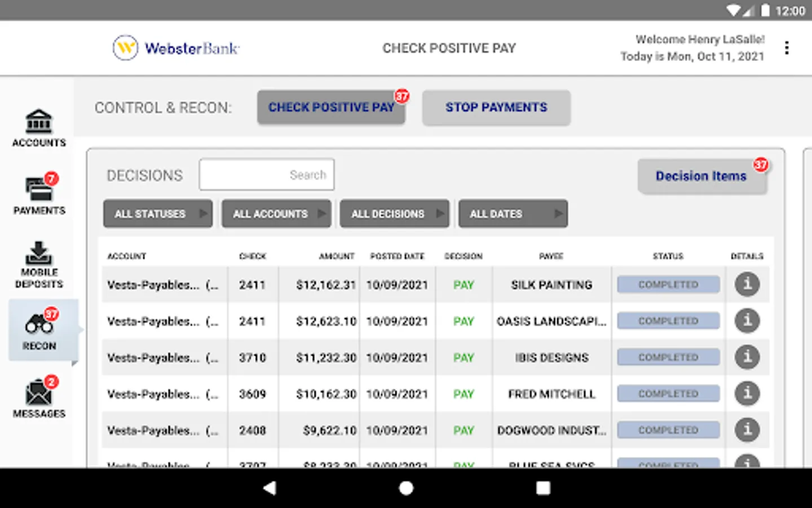812x508 pixels.
Task: Click COMPLETED status for FRED MITCHELL
Action: click(x=668, y=393)
